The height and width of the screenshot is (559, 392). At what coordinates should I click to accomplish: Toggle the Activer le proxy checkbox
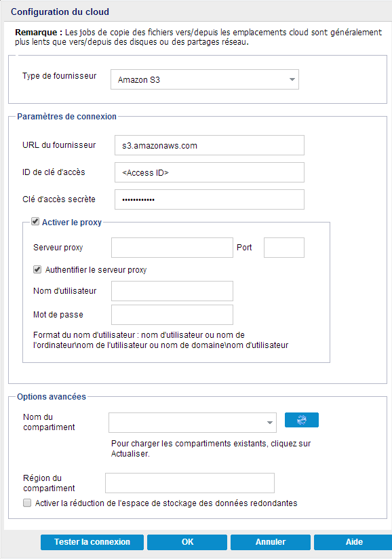pyautogui.click(x=34, y=221)
